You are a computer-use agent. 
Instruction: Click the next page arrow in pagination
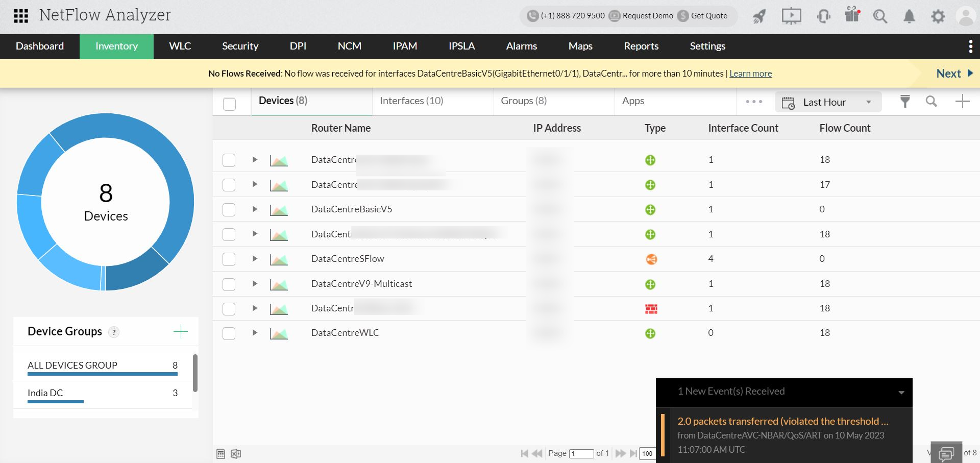point(620,453)
